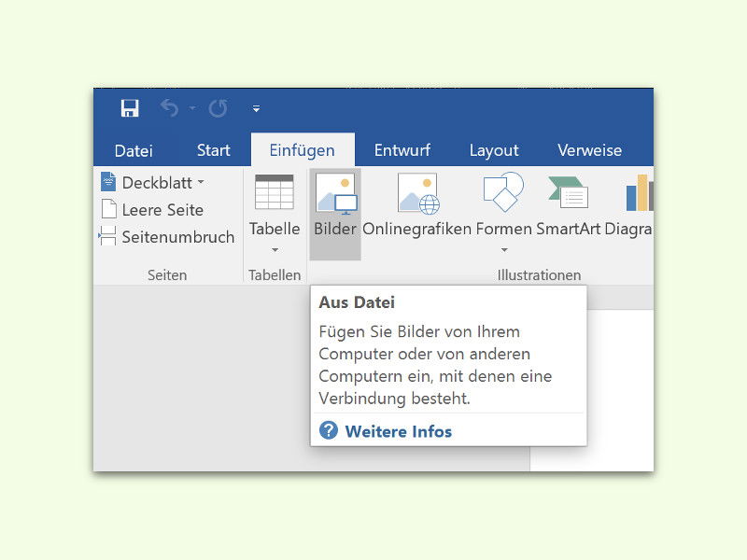Open the Weitere Infos help link

pyautogui.click(x=399, y=431)
